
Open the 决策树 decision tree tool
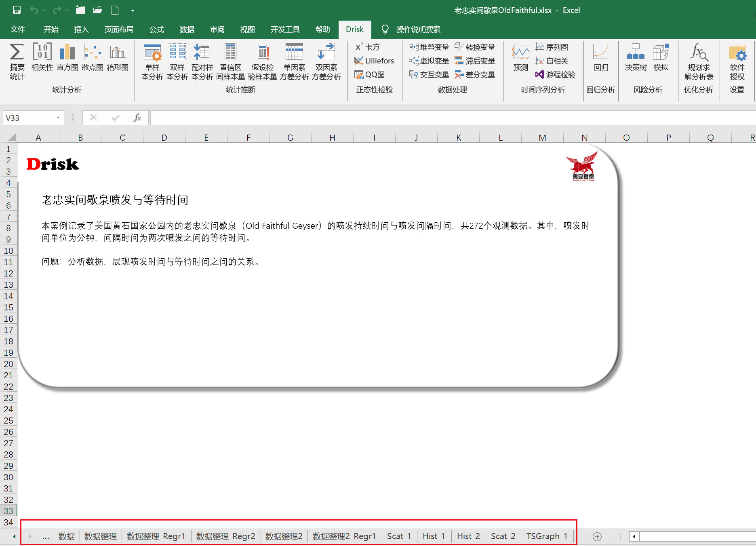point(636,57)
